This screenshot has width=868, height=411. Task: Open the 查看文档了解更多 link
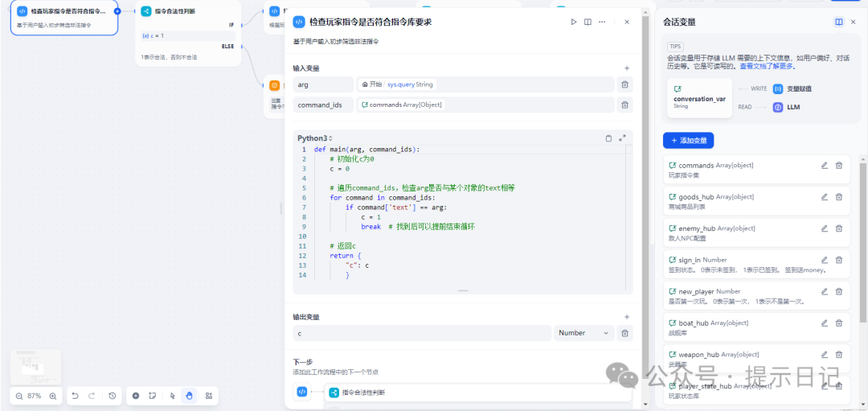(x=767, y=66)
